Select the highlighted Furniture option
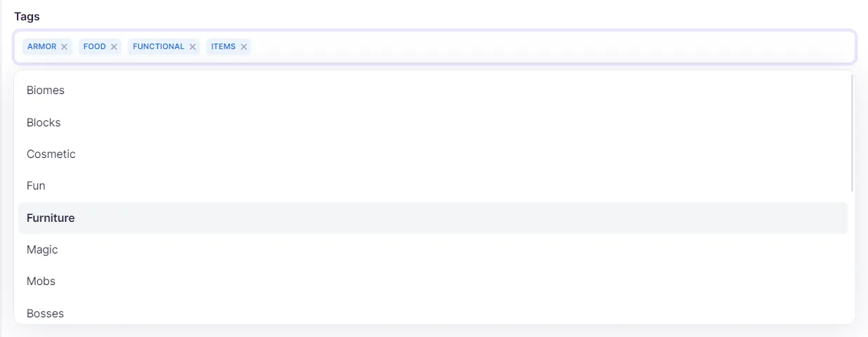 pos(433,218)
